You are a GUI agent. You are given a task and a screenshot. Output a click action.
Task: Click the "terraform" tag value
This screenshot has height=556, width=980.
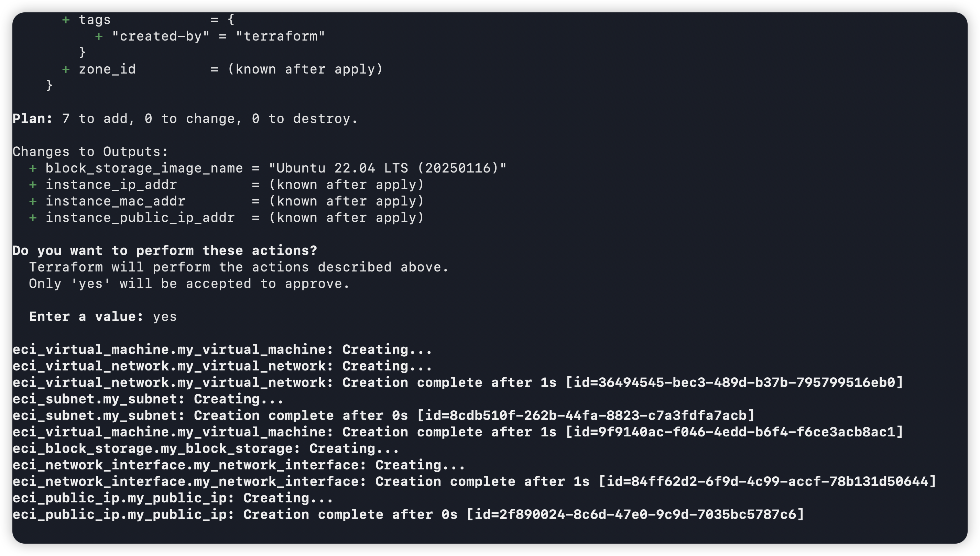pyautogui.click(x=281, y=37)
